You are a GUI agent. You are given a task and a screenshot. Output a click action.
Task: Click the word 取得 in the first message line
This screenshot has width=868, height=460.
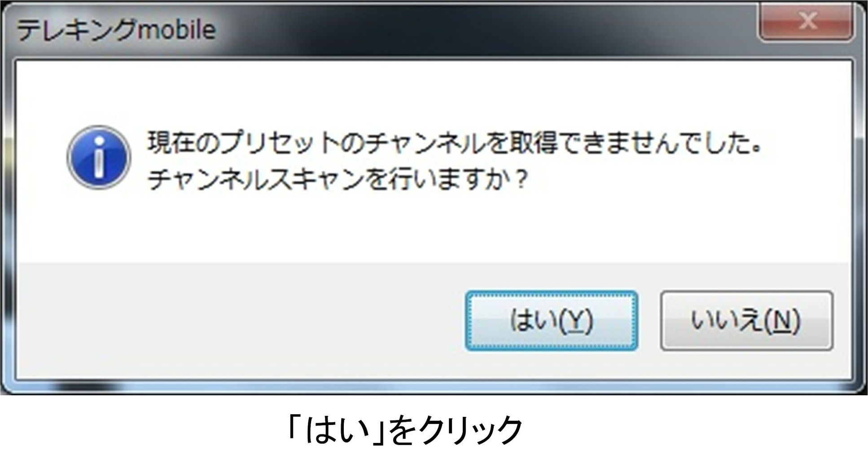(x=533, y=144)
